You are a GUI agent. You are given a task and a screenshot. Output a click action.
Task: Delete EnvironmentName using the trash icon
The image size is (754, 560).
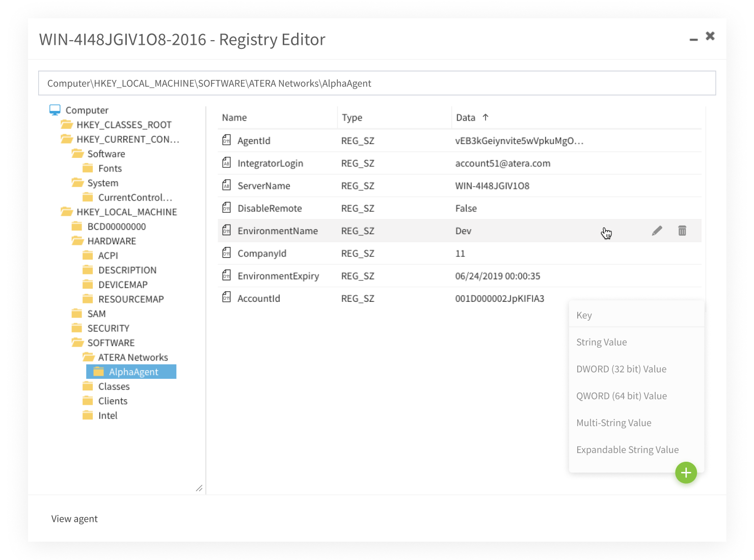[x=682, y=231]
